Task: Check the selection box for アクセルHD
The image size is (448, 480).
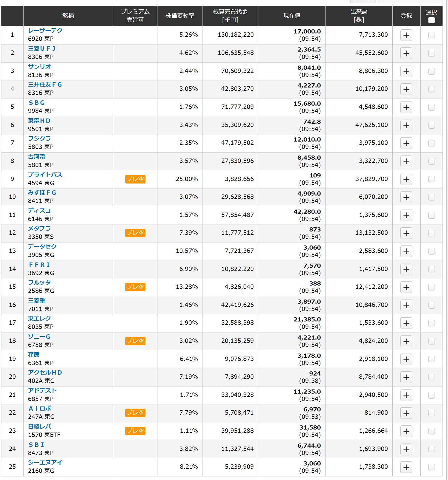Action: click(x=431, y=377)
